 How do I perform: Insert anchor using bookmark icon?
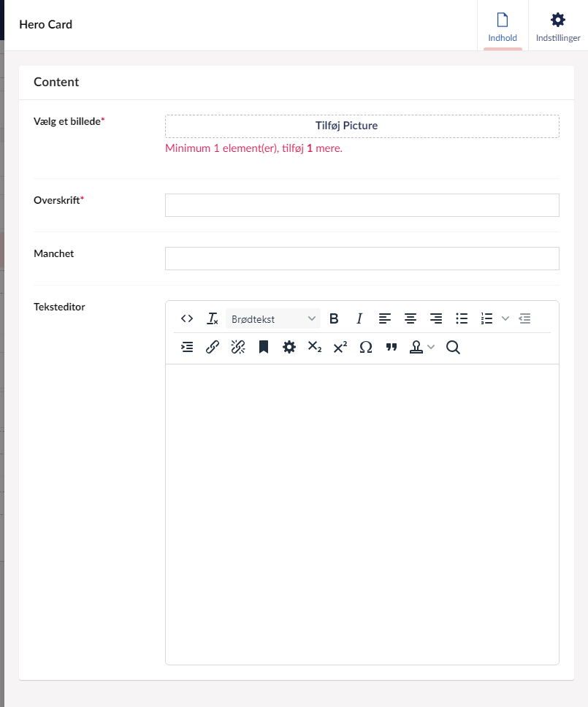click(x=264, y=348)
